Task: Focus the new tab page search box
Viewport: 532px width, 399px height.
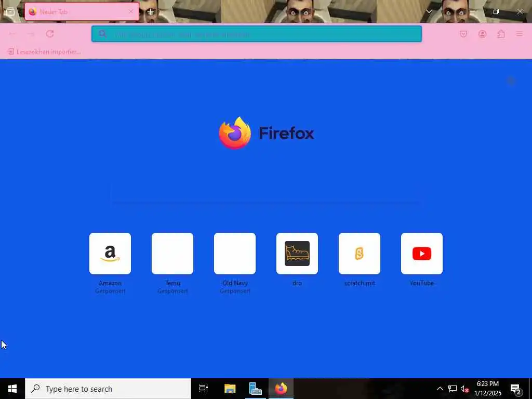Action: pos(265,193)
